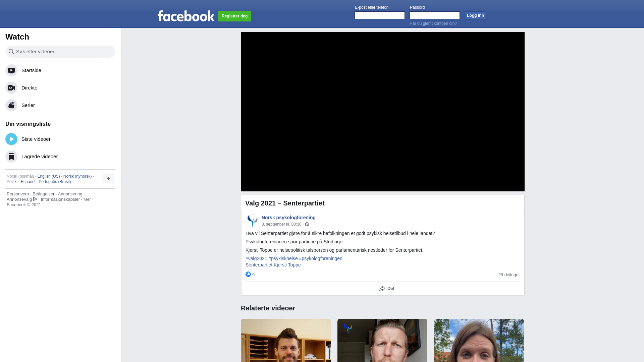Click the Passord input field
Screen dimensions: 644x362
tap(435, 15)
